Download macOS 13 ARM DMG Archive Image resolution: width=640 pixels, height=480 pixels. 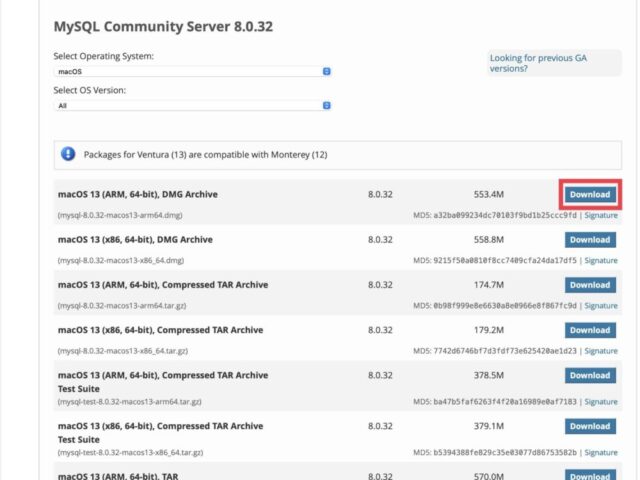590,195
